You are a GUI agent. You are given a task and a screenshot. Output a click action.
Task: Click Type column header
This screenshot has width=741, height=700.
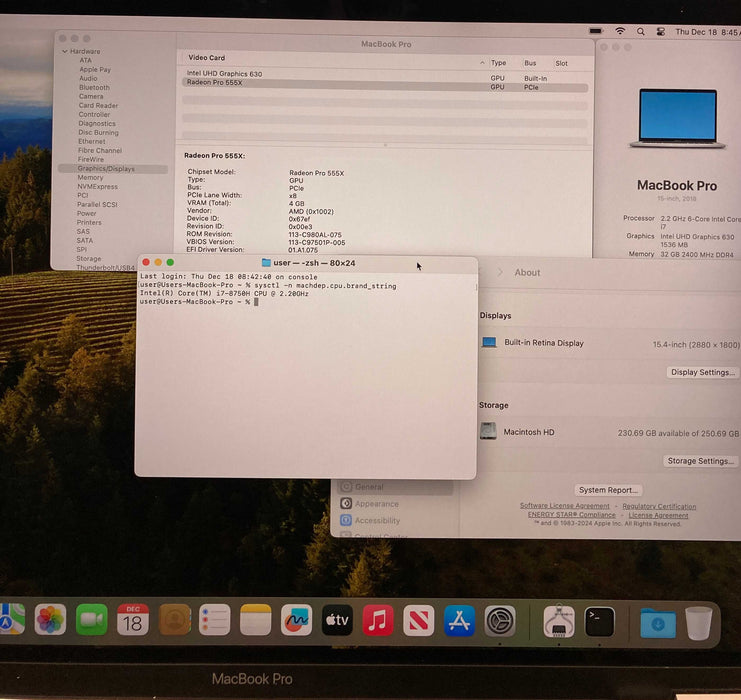[498, 62]
